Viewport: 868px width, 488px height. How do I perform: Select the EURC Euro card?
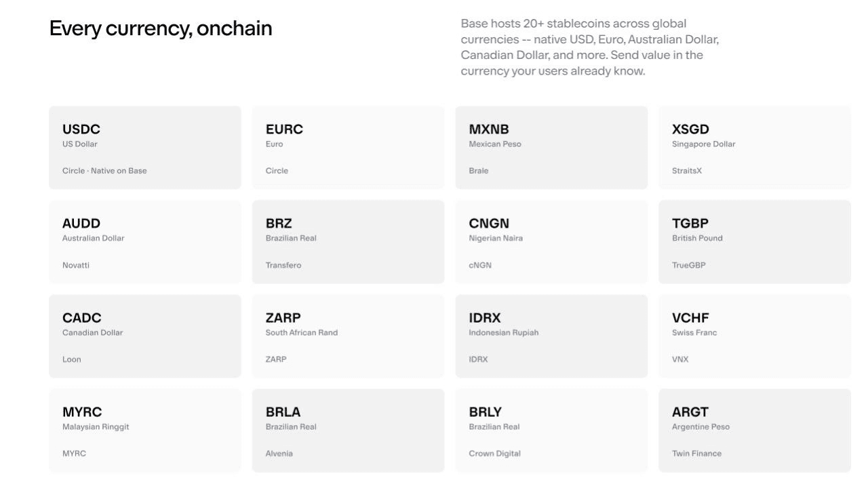(348, 147)
